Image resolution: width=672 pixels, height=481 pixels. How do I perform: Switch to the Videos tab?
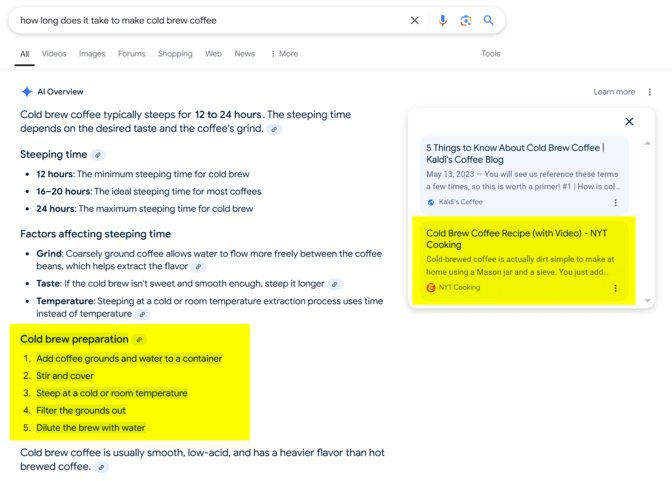tap(54, 54)
